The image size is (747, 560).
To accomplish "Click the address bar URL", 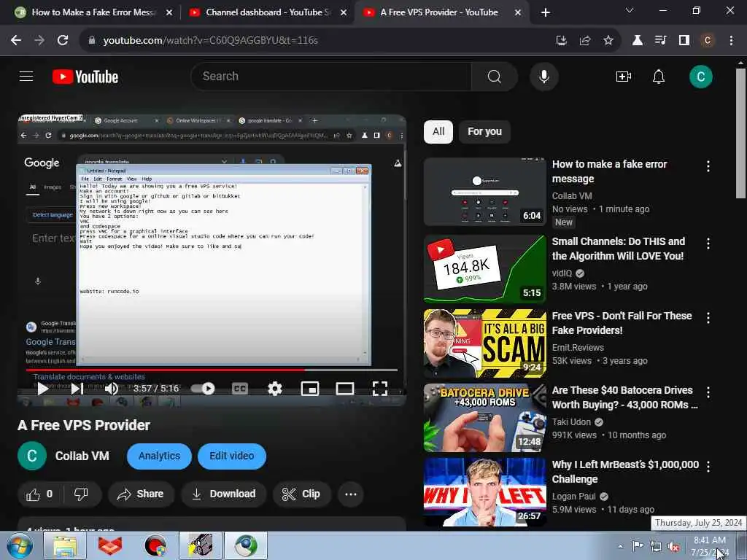I will coord(210,41).
